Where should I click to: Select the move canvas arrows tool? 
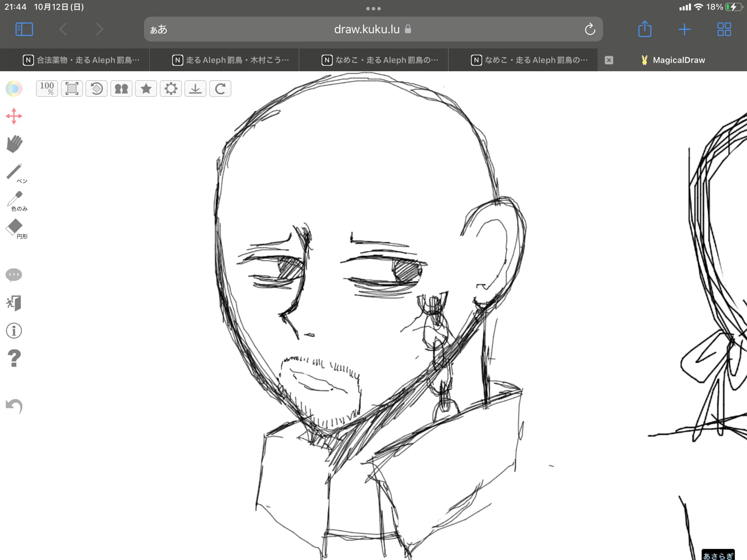14,116
